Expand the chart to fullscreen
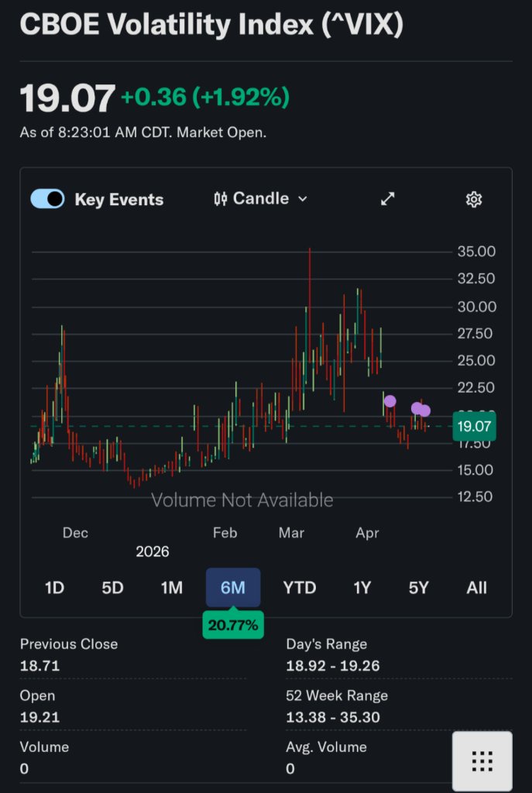The width and height of the screenshot is (532, 793). click(388, 199)
